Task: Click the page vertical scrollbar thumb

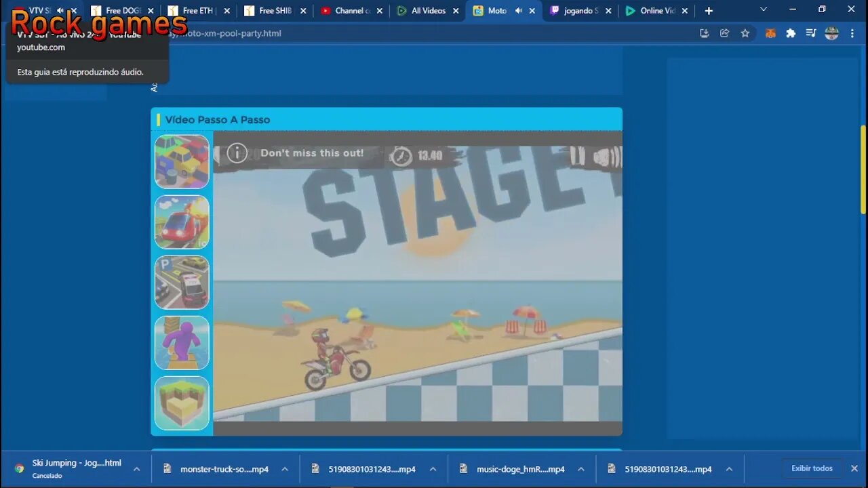Action: pos(863,169)
